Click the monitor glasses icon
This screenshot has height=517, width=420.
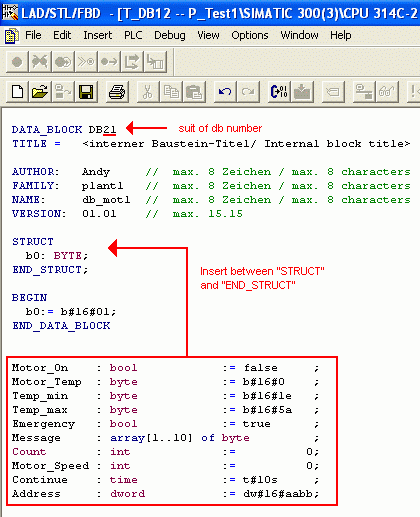click(x=387, y=91)
